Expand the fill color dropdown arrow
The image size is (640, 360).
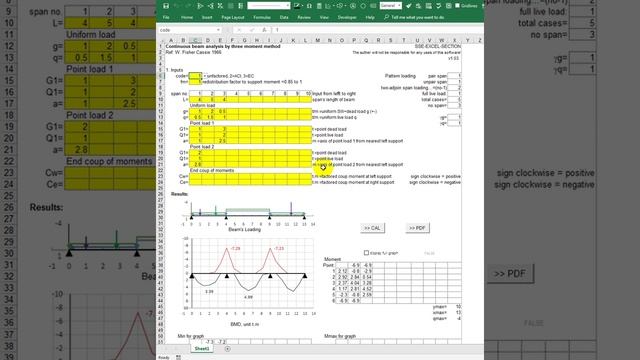(x=302, y=6)
